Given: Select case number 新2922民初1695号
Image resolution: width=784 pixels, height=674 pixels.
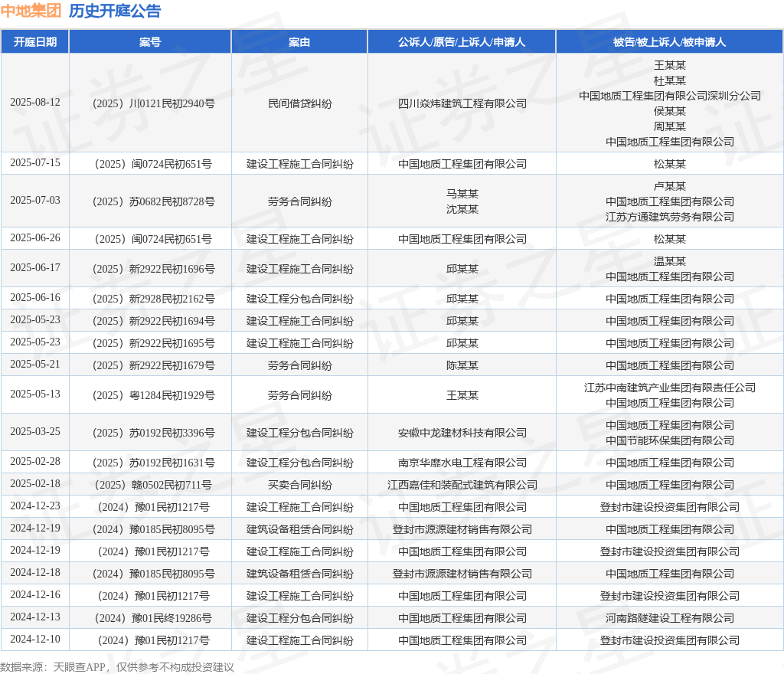Looking at the screenshot, I should (x=153, y=343).
